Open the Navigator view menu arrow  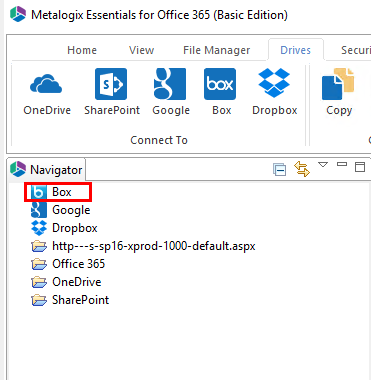coord(323,165)
